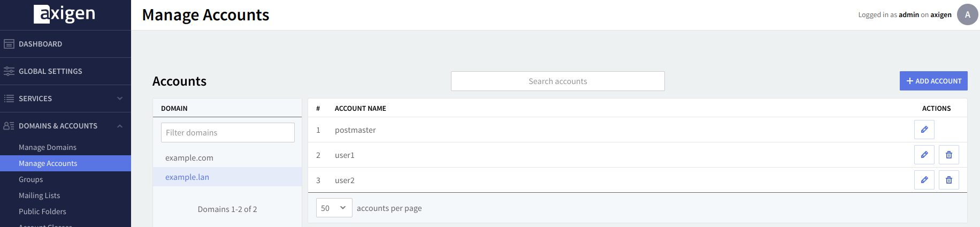Viewport: 980px width, 227px height.
Task: Open the Dashboard section
Action: [x=40, y=44]
